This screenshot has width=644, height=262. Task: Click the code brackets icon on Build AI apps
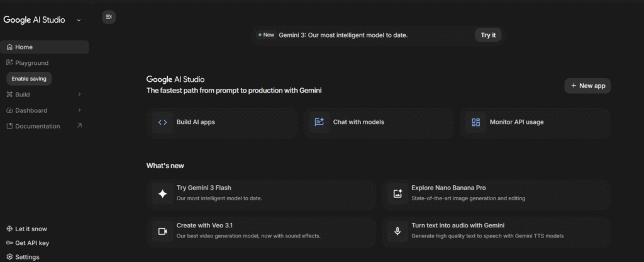point(163,122)
